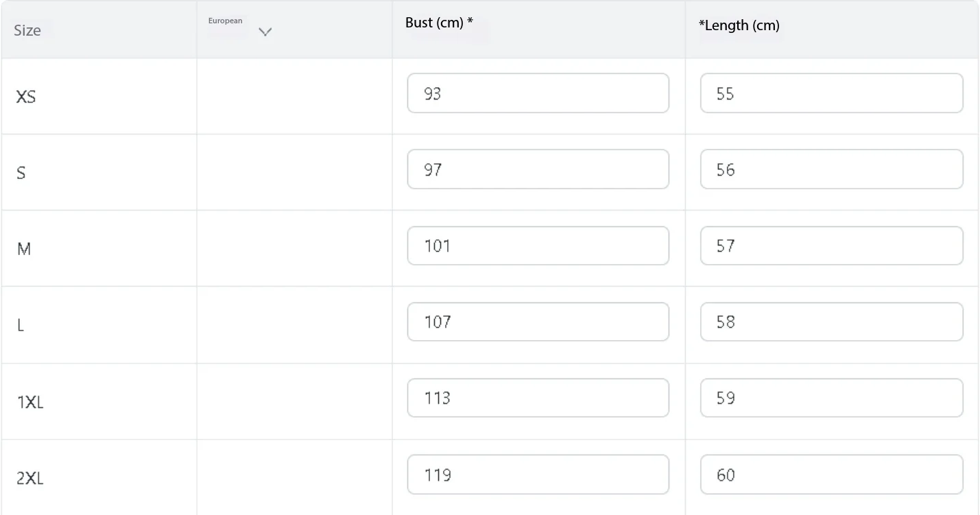Select the 2XL size row label
Viewport: 980px width, 515px height.
30,479
